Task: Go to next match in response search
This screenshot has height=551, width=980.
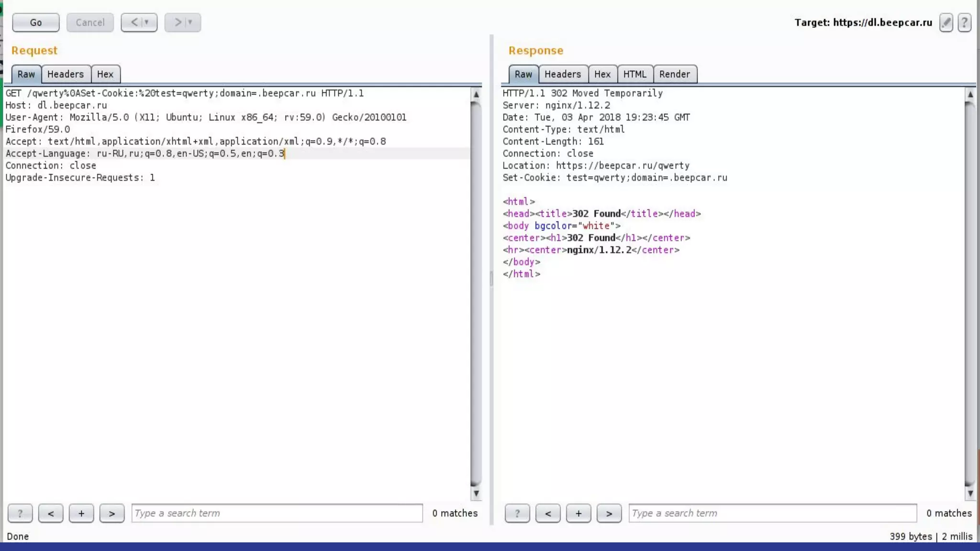Action: 609,513
